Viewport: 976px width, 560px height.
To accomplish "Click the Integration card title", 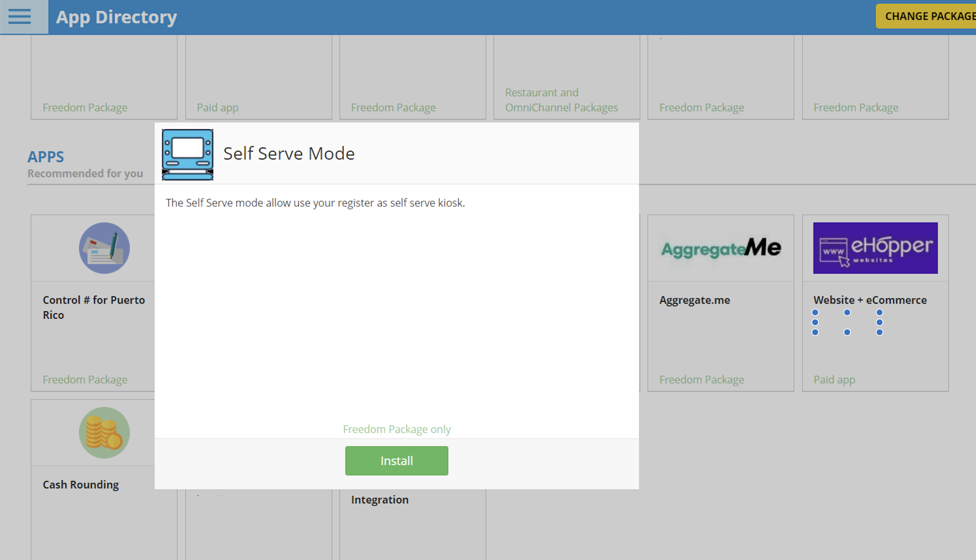I will (380, 500).
